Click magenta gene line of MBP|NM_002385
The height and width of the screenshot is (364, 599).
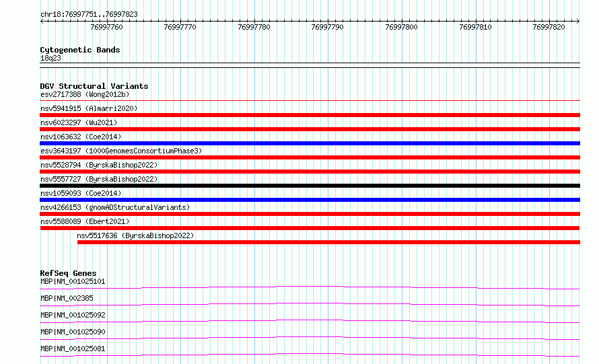(310, 304)
